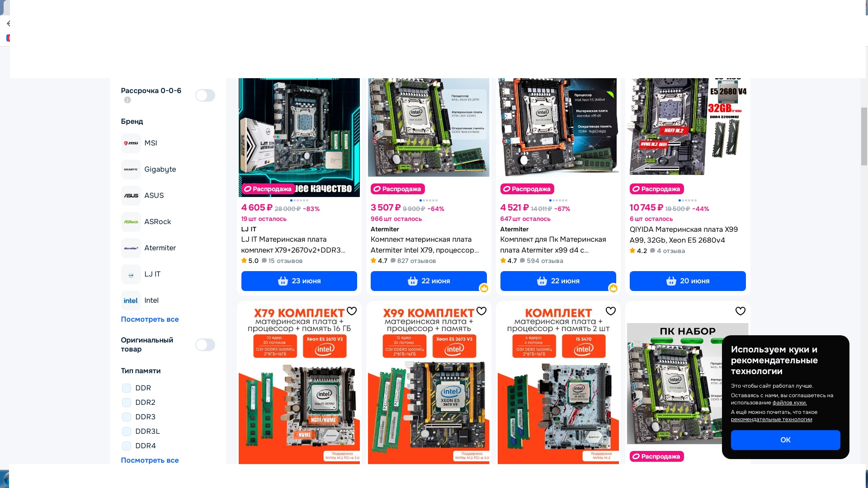
Task: Enable the Рассрочка 0-0-6 toggle
Action: 205,95
